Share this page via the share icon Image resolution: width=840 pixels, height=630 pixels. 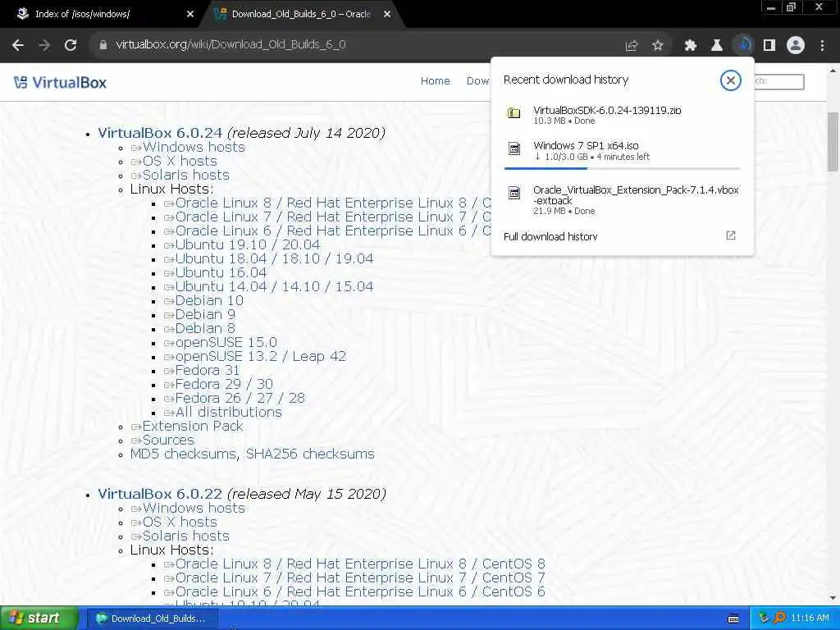632,46
